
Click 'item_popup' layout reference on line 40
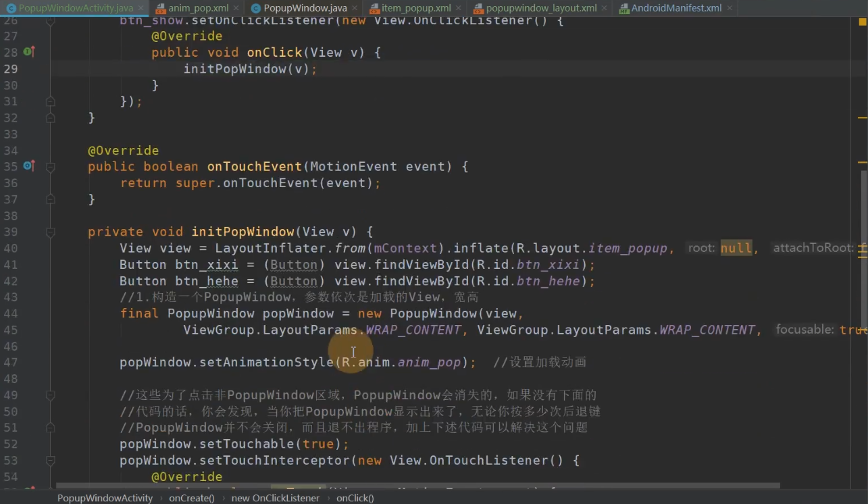coord(628,248)
